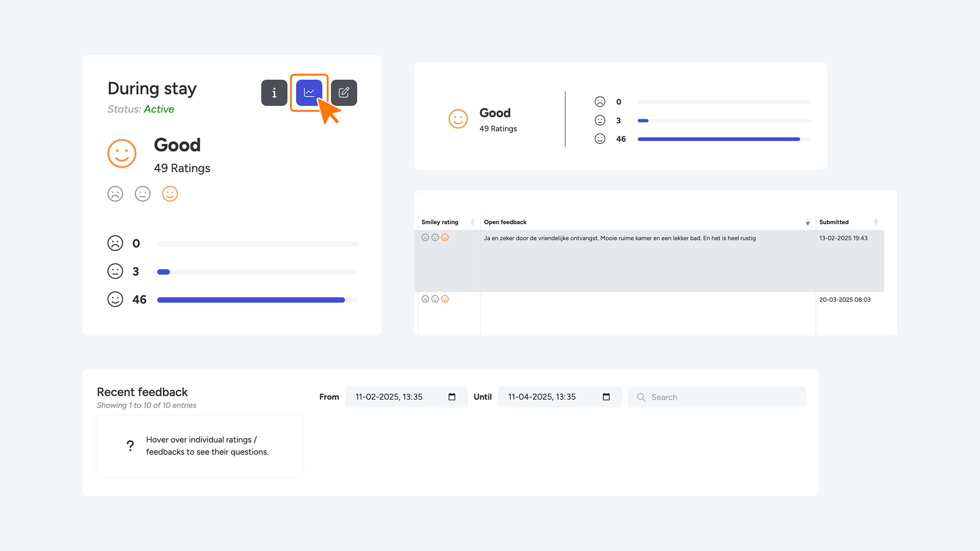Click neutral smiley in the 13-02-2025 feedback row
This screenshot has width=980, height=551.
(435, 237)
